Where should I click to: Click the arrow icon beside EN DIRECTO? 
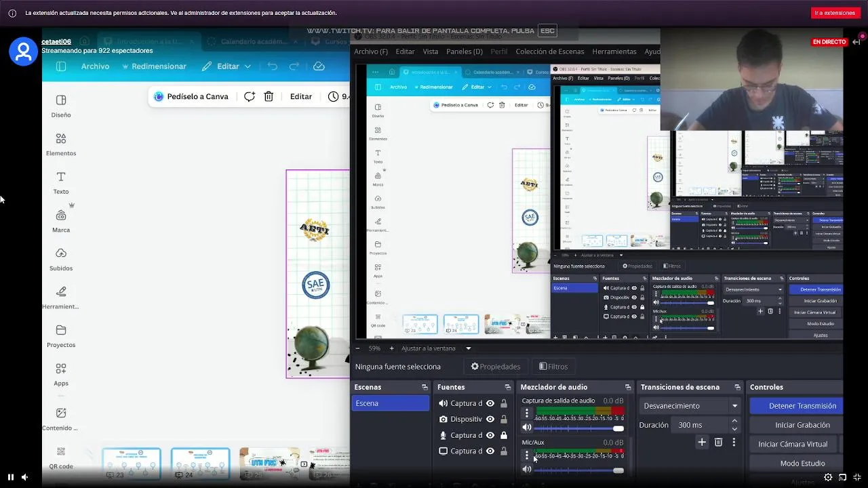(x=856, y=42)
